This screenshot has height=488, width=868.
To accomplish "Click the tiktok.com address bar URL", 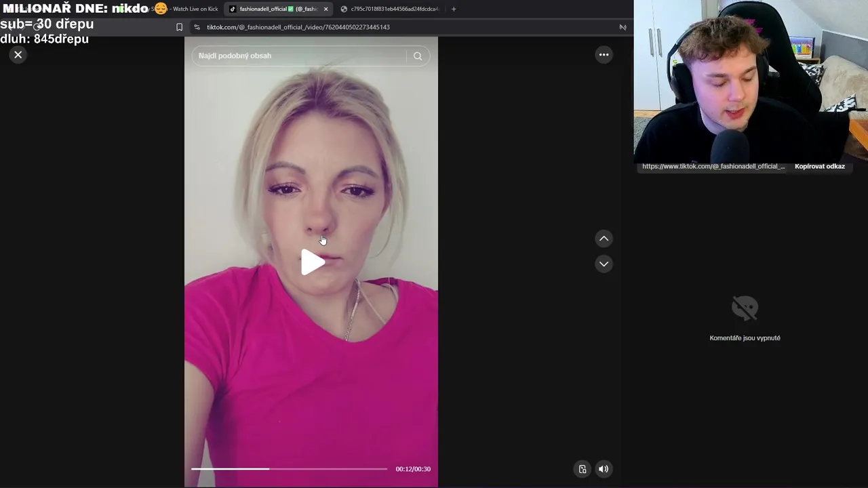I will point(298,27).
